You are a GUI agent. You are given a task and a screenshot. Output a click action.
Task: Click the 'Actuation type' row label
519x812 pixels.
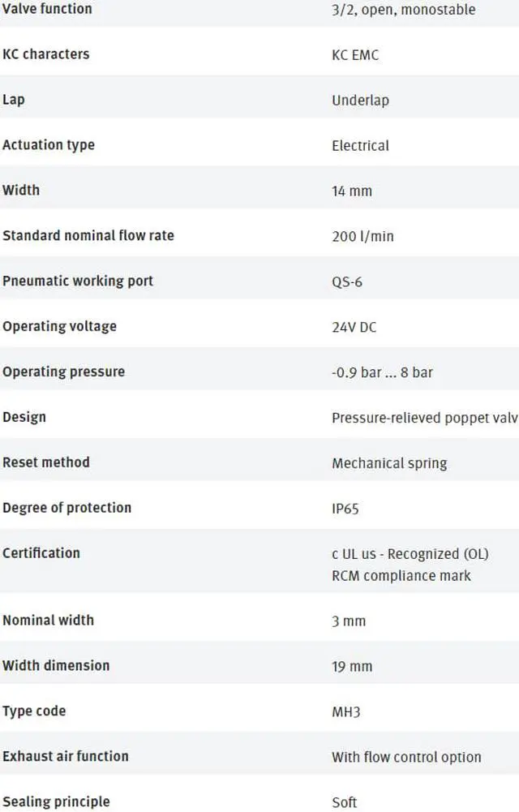tap(49, 145)
